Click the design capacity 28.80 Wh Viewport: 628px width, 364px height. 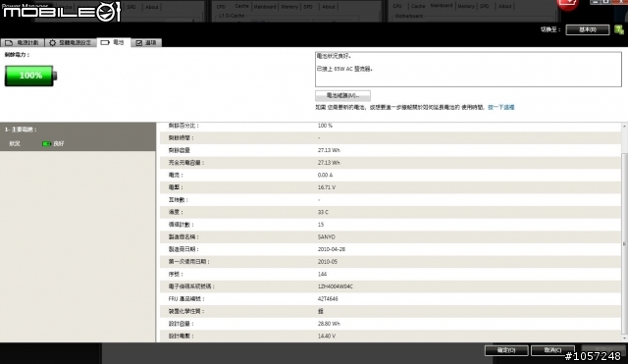pyautogui.click(x=329, y=324)
